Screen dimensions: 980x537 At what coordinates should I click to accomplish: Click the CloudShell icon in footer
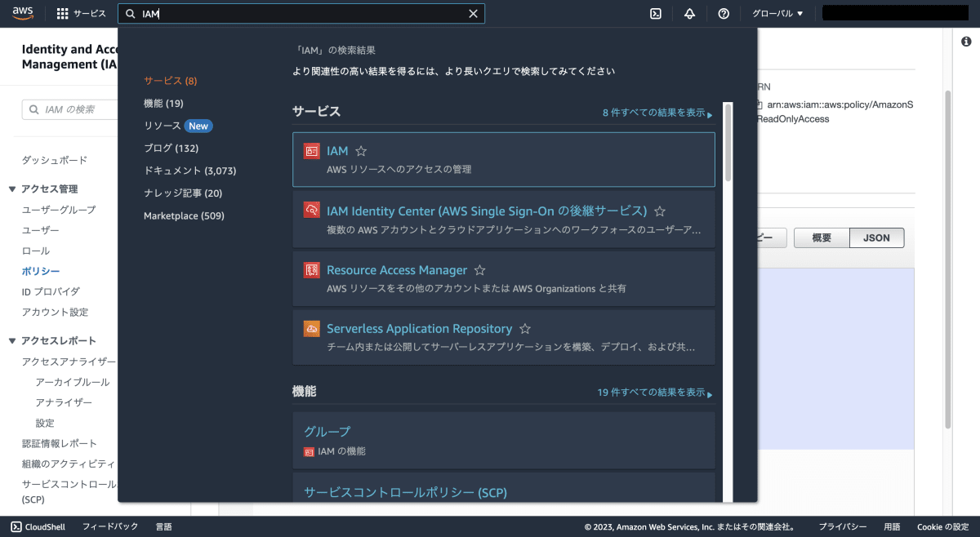[16, 526]
